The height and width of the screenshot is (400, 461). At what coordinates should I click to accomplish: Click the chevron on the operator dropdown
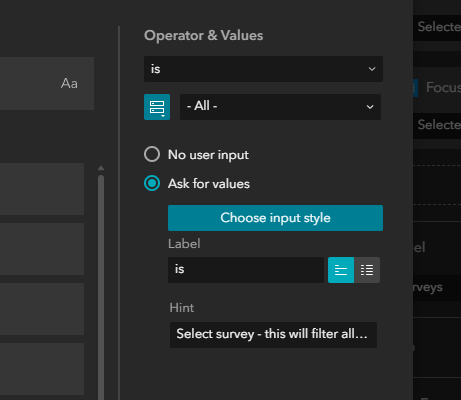coord(372,69)
